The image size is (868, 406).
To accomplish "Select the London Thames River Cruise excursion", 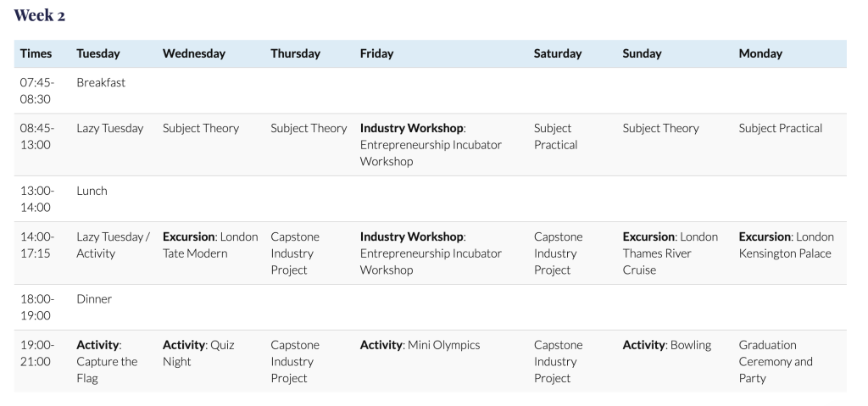I will click(670, 253).
